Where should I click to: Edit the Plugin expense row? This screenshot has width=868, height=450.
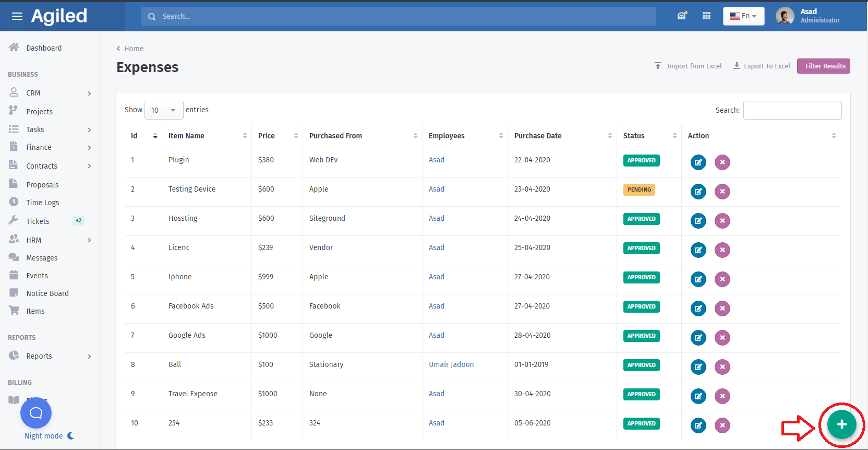pos(698,162)
